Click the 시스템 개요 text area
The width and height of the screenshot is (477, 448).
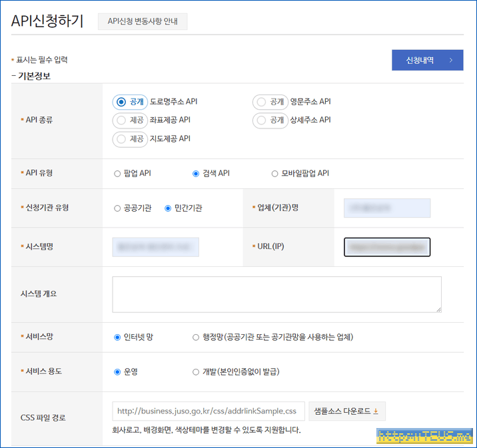click(x=276, y=294)
